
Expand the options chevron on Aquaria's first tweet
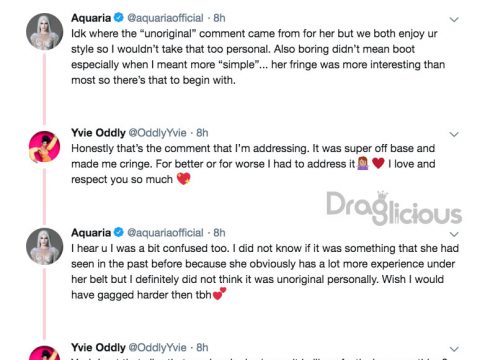[454, 20]
